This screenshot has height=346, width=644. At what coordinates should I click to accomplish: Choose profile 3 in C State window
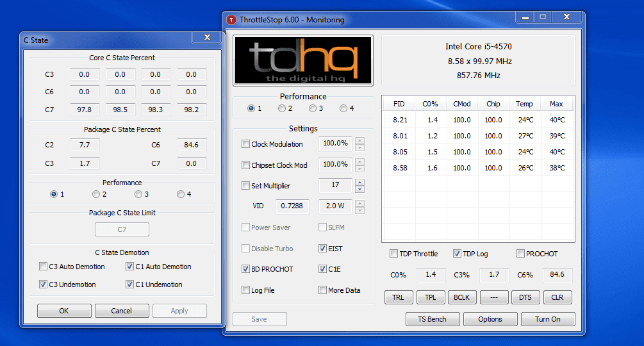point(138,194)
